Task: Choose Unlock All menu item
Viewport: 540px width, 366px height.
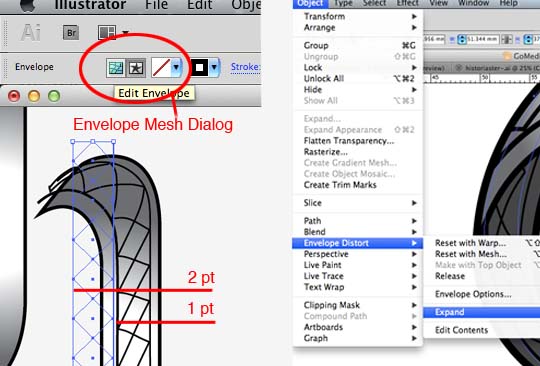Action: coord(358,79)
